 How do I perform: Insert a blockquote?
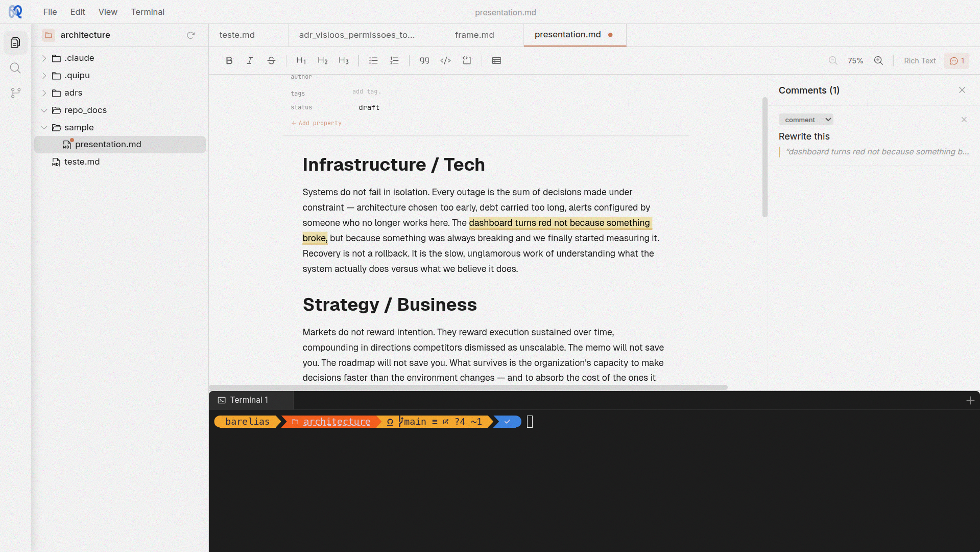tap(424, 60)
